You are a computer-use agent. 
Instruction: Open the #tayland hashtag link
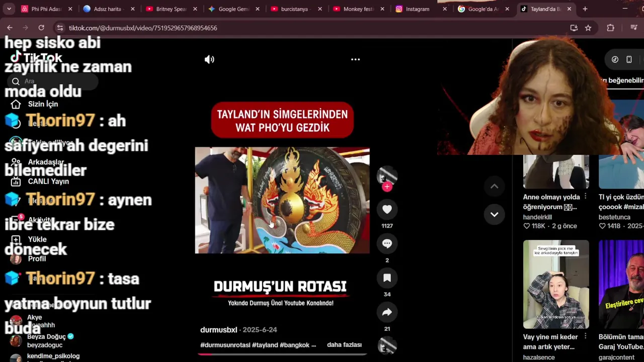point(265,345)
